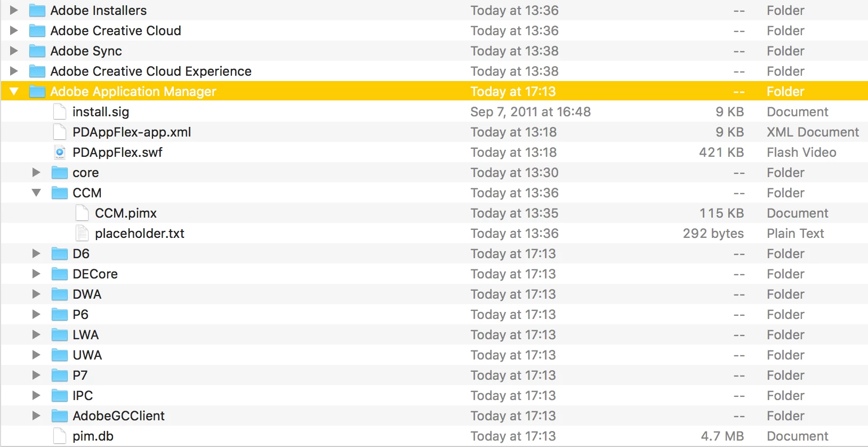The height and width of the screenshot is (447, 868).
Task: Click the DWA folder icon
Action: [59, 294]
